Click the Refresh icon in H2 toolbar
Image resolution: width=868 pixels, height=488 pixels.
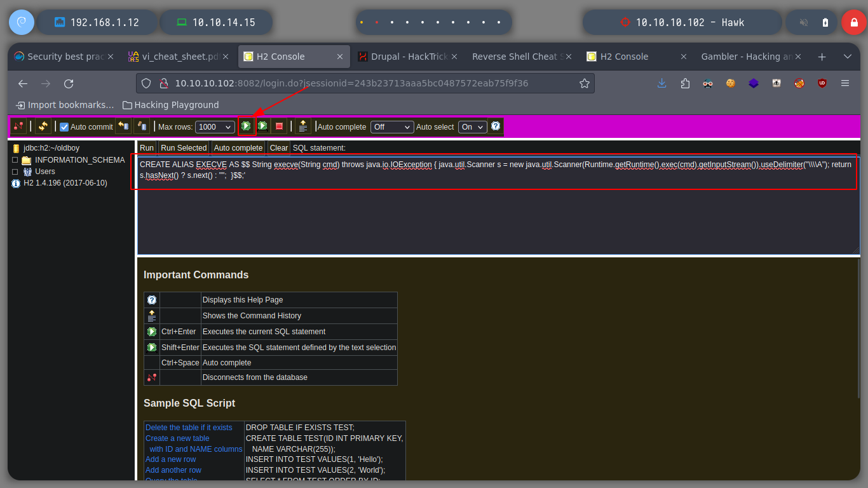coord(43,126)
